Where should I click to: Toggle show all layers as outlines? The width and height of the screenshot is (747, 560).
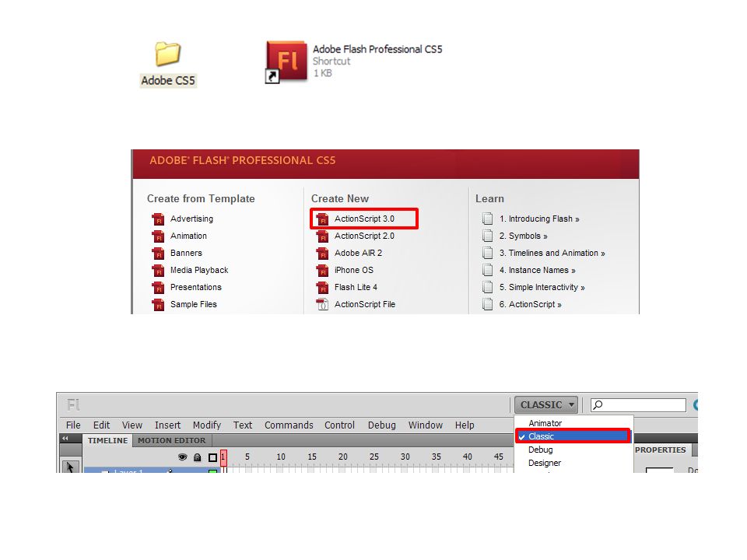(x=213, y=457)
